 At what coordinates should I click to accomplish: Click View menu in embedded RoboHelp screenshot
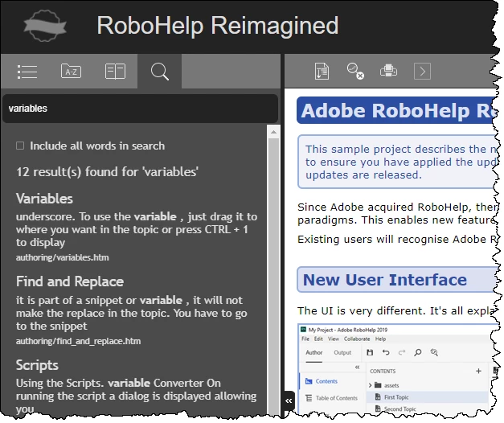pos(334,339)
